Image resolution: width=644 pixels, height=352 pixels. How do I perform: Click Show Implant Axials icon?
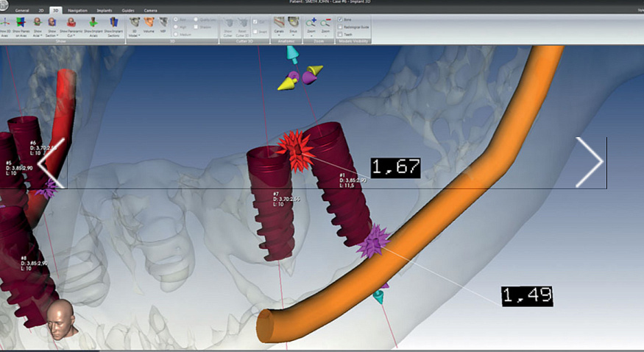click(x=93, y=23)
